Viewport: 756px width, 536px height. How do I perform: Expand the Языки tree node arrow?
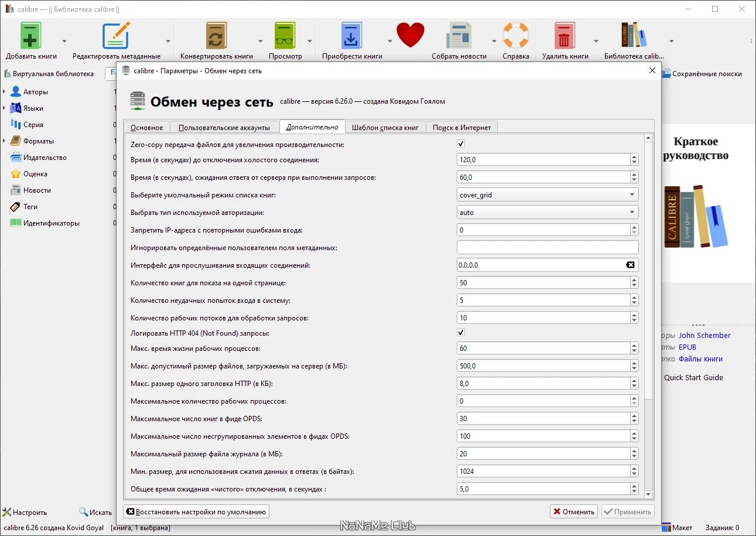point(5,108)
